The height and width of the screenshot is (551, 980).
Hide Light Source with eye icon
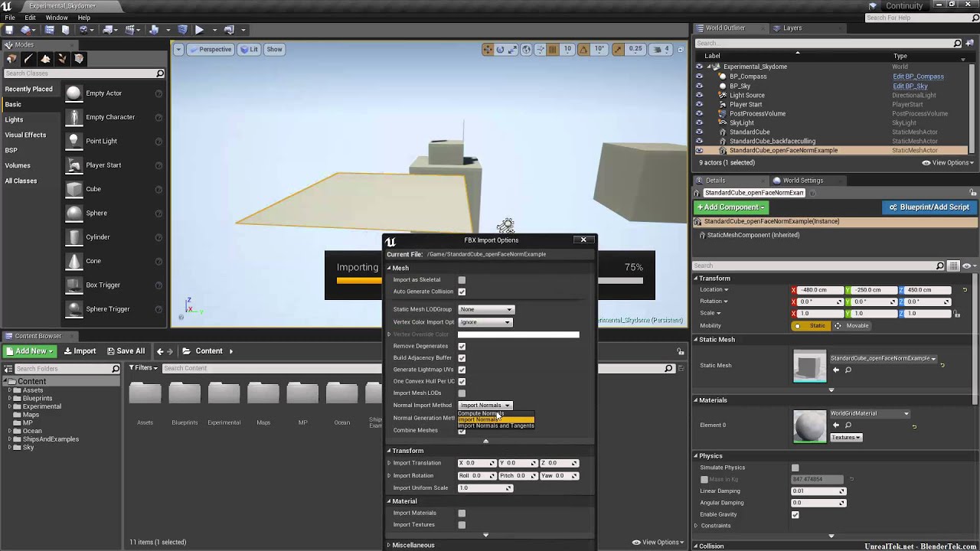(699, 95)
